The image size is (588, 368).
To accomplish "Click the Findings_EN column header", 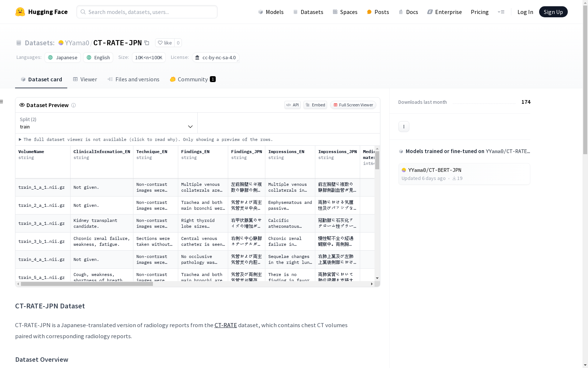I will [x=203, y=162].
